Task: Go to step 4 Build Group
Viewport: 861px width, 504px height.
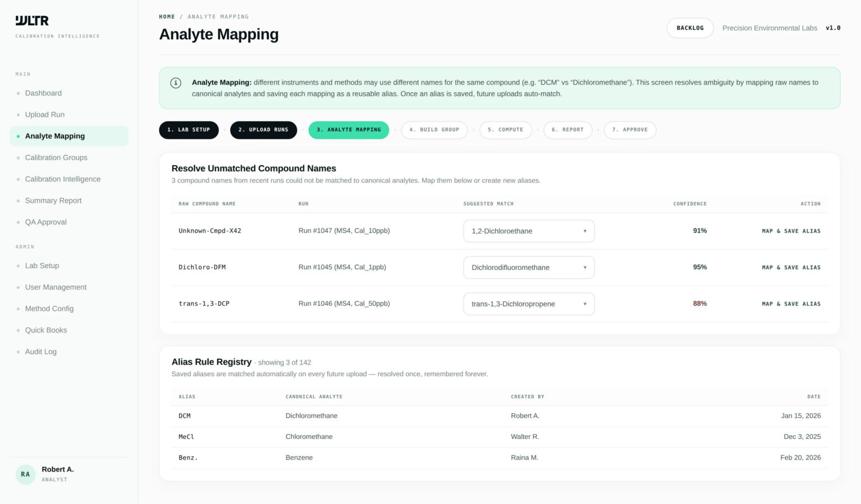Action: click(x=434, y=130)
